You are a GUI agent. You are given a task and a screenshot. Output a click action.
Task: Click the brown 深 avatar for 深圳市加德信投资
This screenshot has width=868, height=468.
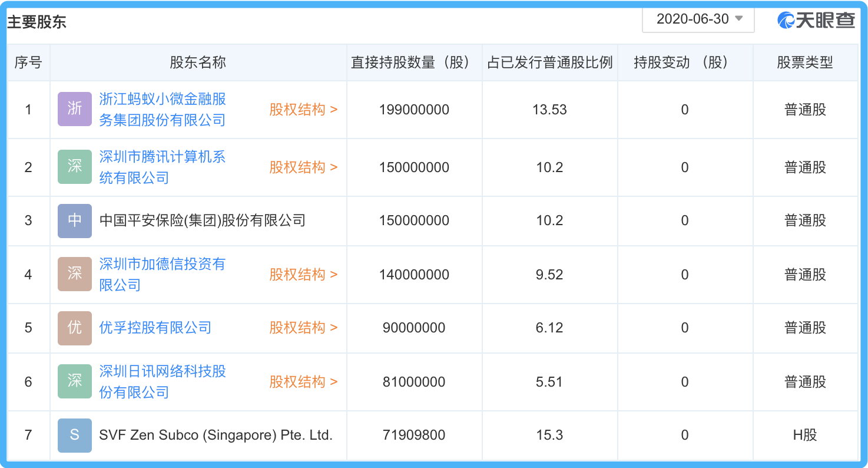[x=75, y=274]
